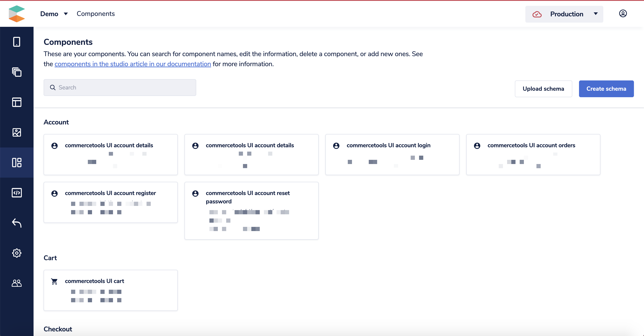The image size is (644, 336).
Task: Open the settings gear icon in sidebar
Action: coord(17,253)
